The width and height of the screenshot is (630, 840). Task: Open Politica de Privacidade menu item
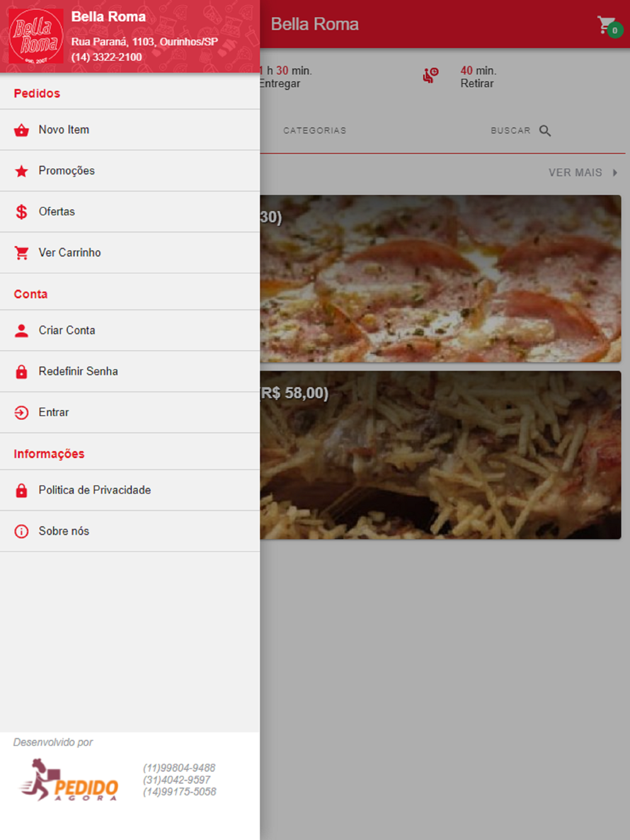pyautogui.click(x=130, y=490)
